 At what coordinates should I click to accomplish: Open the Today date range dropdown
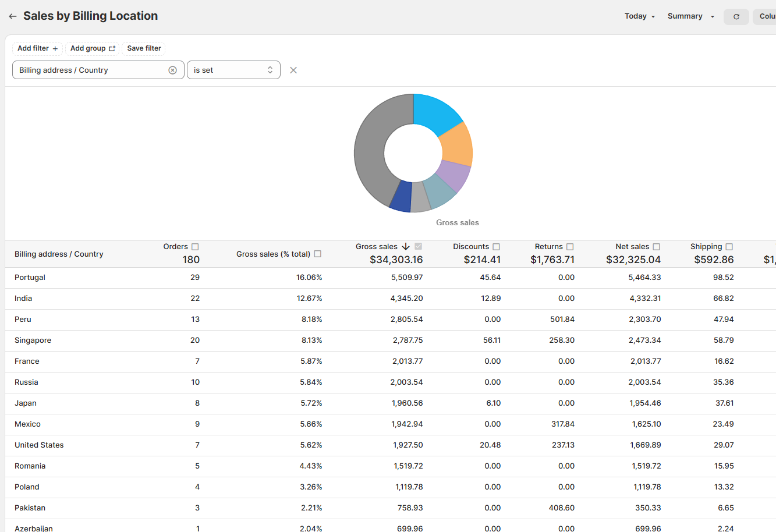click(x=639, y=16)
